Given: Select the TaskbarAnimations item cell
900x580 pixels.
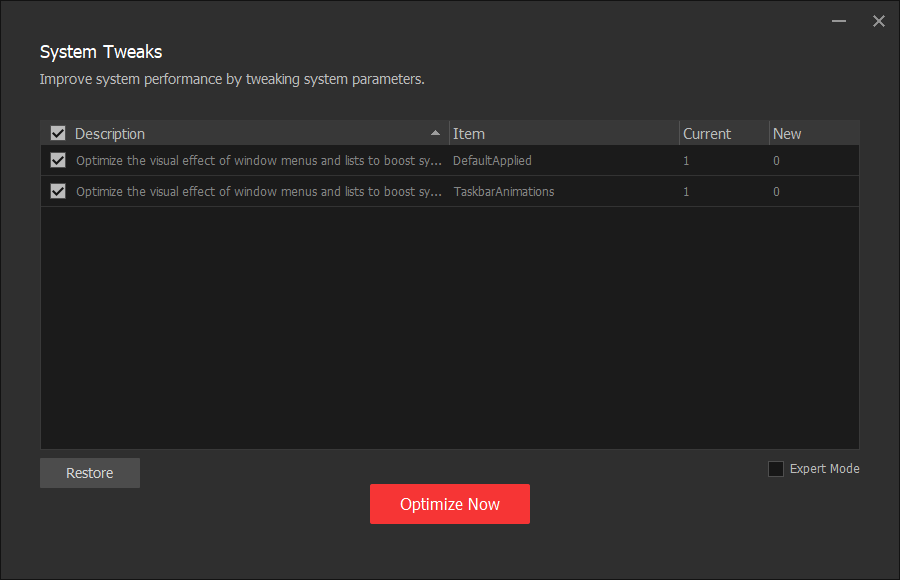Looking at the screenshot, I should click(503, 191).
